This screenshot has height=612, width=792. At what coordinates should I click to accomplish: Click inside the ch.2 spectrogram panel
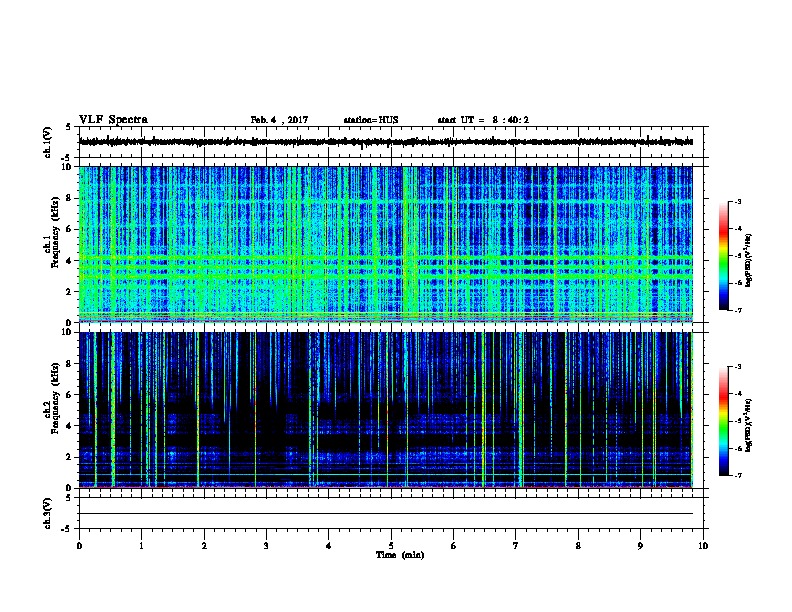[x=386, y=410]
